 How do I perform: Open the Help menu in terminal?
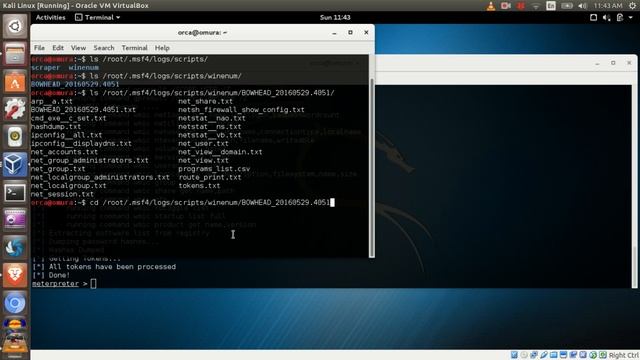click(x=162, y=48)
